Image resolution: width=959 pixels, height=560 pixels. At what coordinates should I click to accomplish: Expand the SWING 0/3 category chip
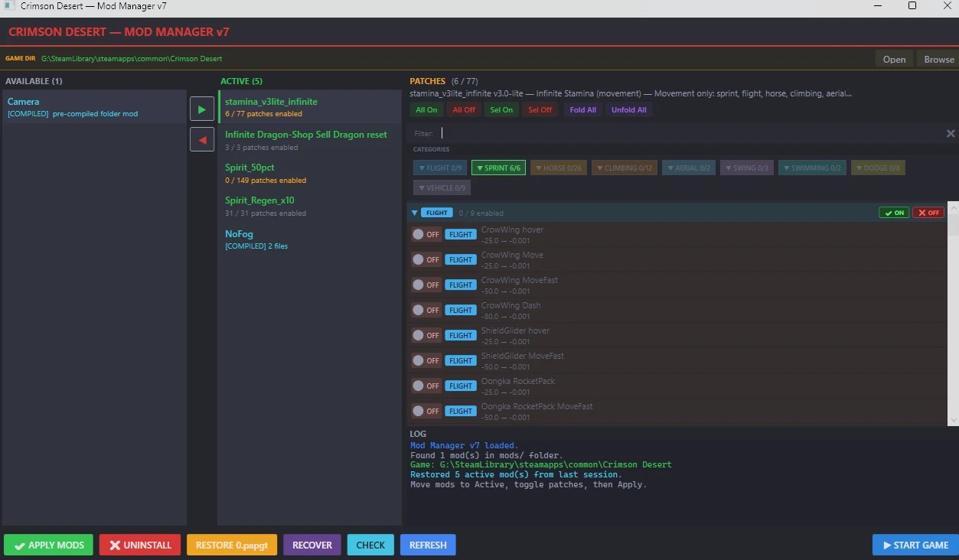click(x=746, y=168)
